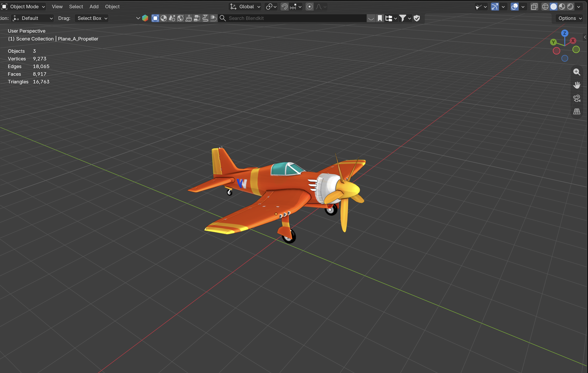The width and height of the screenshot is (588, 373).
Task: Select the BlendKit Materials asset type icon
Action: click(x=164, y=18)
